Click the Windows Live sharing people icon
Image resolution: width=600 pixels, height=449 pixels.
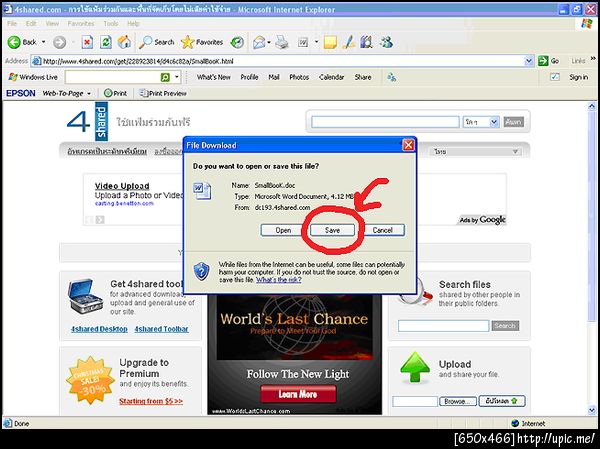click(391, 77)
